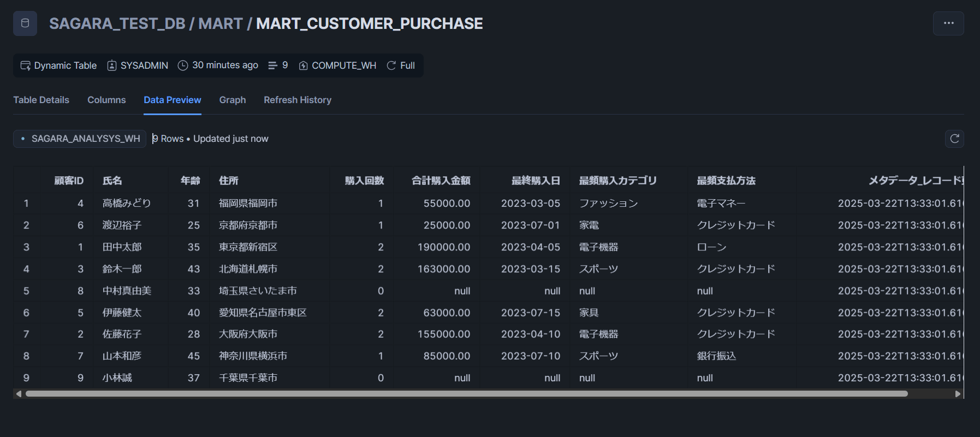Click the database icon beside the breadcrumb
The width and height of the screenshot is (980, 437).
[25, 23]
